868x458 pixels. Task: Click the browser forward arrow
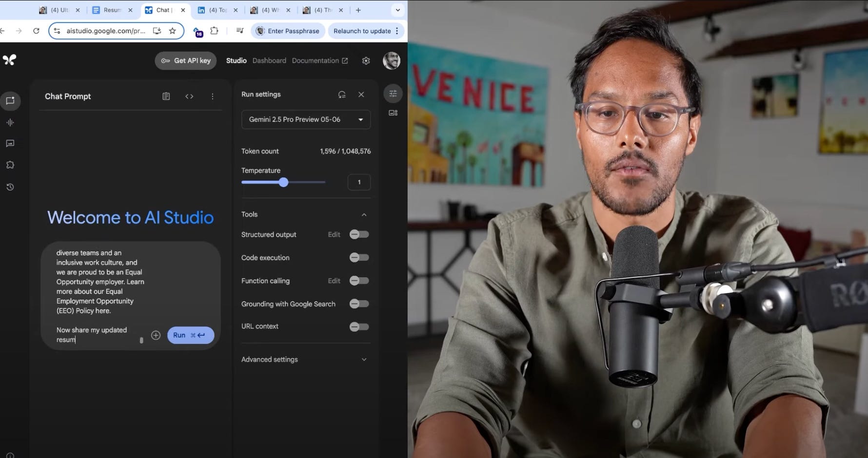pos(19,31)
